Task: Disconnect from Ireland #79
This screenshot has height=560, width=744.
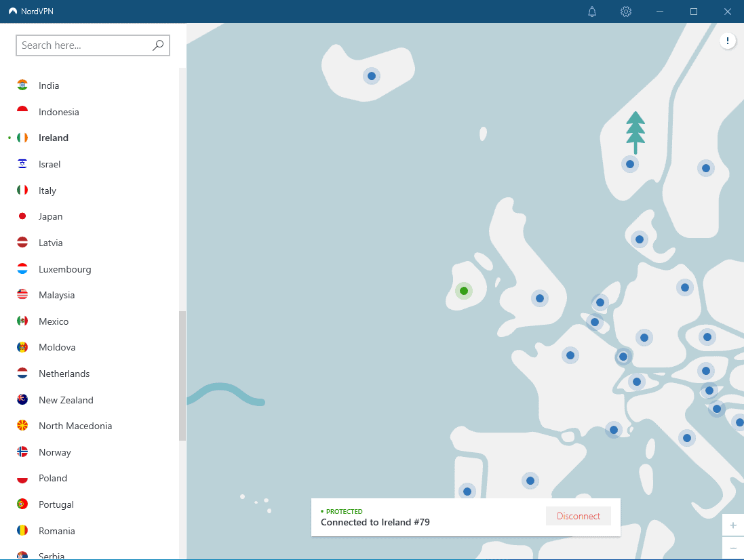Action: (579, 516)
